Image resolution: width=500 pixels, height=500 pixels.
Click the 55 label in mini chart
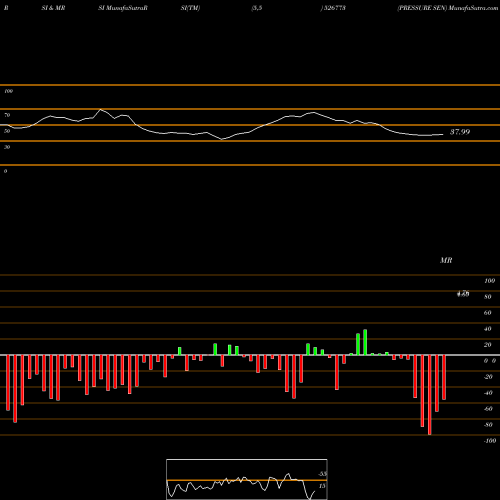coord(322,474)
